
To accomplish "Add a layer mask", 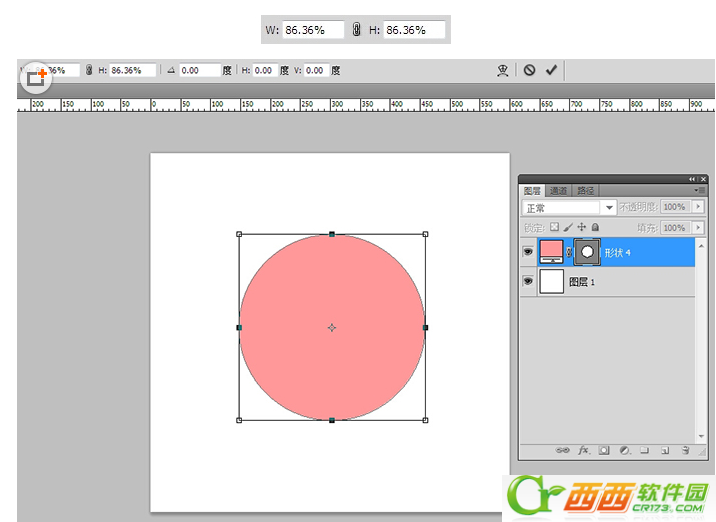I will (604, 451).
